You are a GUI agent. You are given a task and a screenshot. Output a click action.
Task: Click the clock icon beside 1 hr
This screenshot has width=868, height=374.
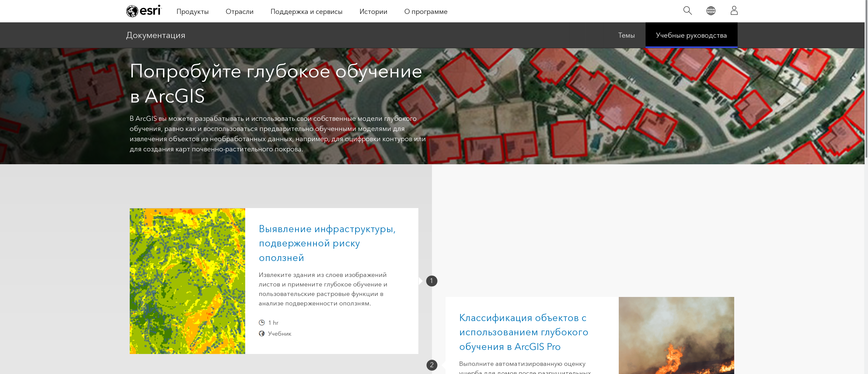(262, 323)
